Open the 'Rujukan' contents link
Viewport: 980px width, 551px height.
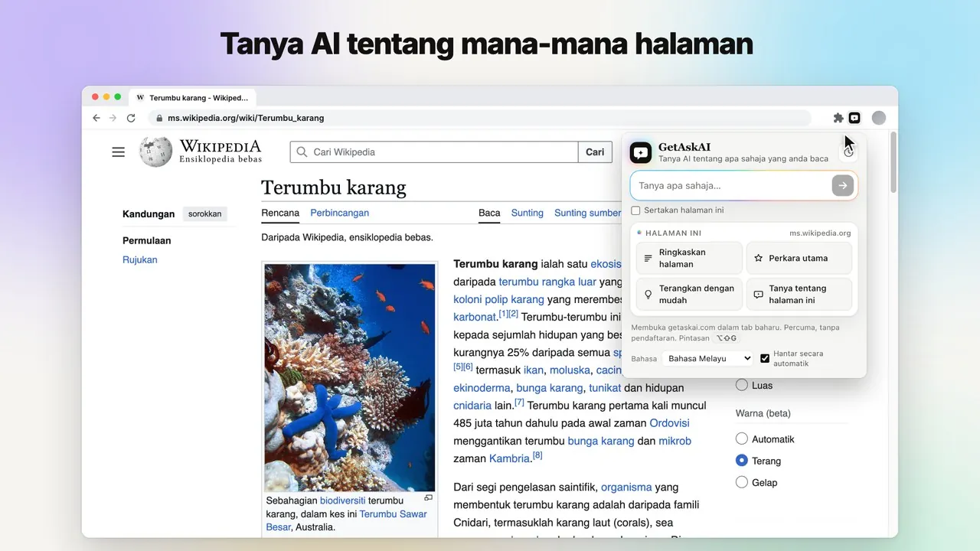tap(140, 259)
